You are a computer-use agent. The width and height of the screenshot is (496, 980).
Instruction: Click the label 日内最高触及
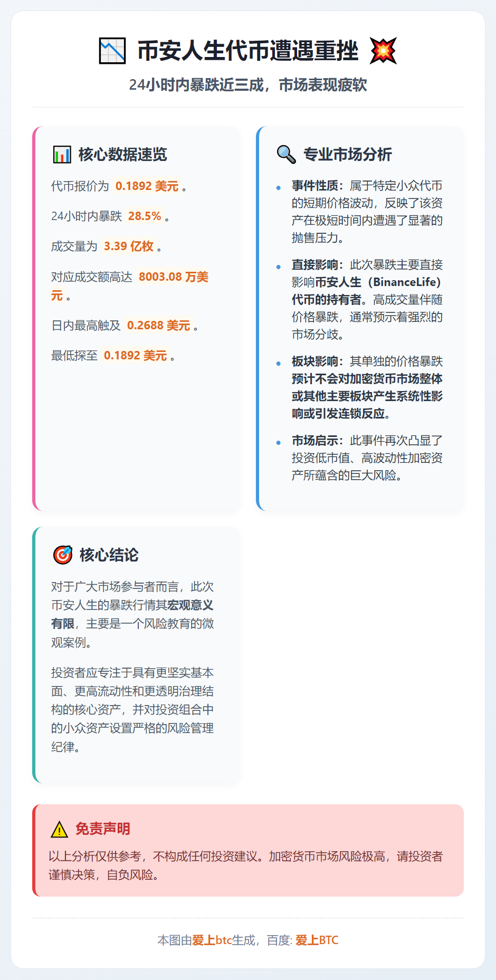86,326
